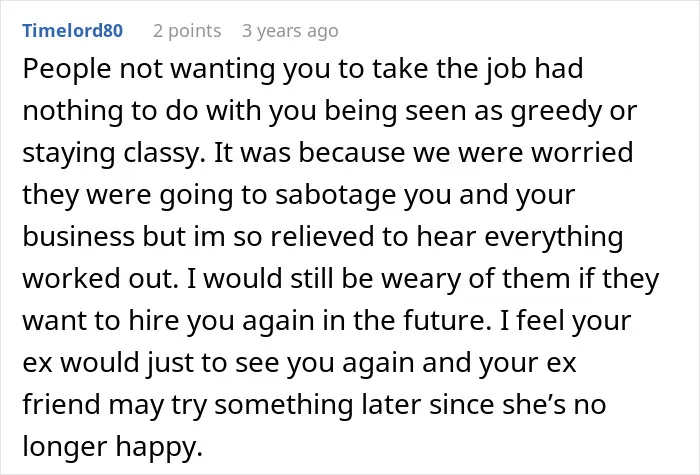Click the word "everything" in the comment

coord(554,238)
